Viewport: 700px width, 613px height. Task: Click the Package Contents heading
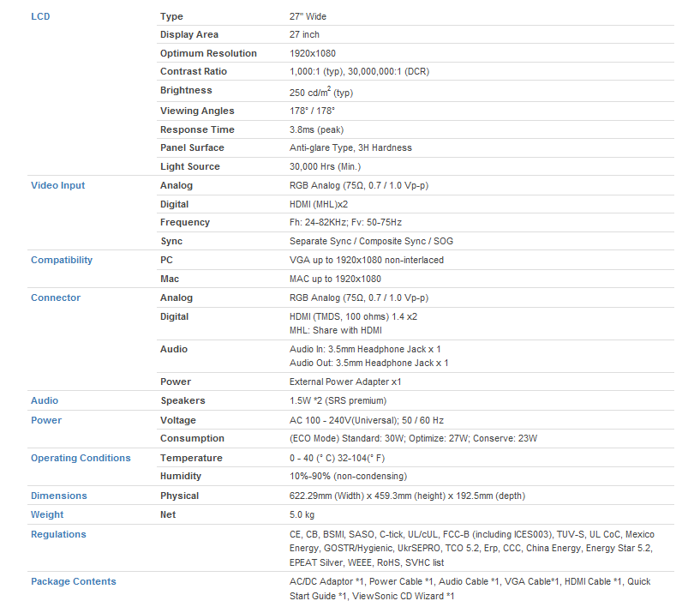(x=74, y=581)
